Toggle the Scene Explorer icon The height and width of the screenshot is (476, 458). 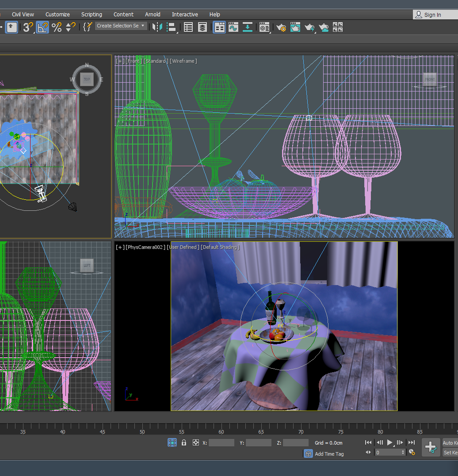click(x=188, y=27)
